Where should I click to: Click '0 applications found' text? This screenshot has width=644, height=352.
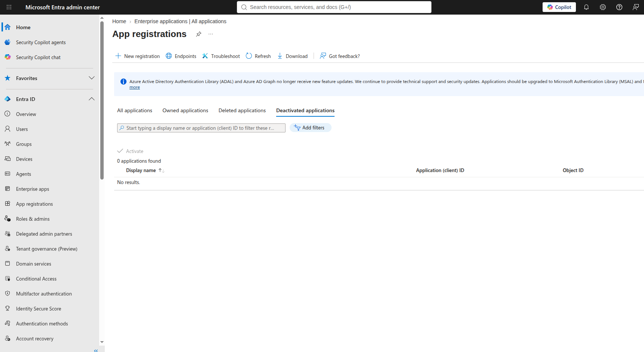pos(139,161)
